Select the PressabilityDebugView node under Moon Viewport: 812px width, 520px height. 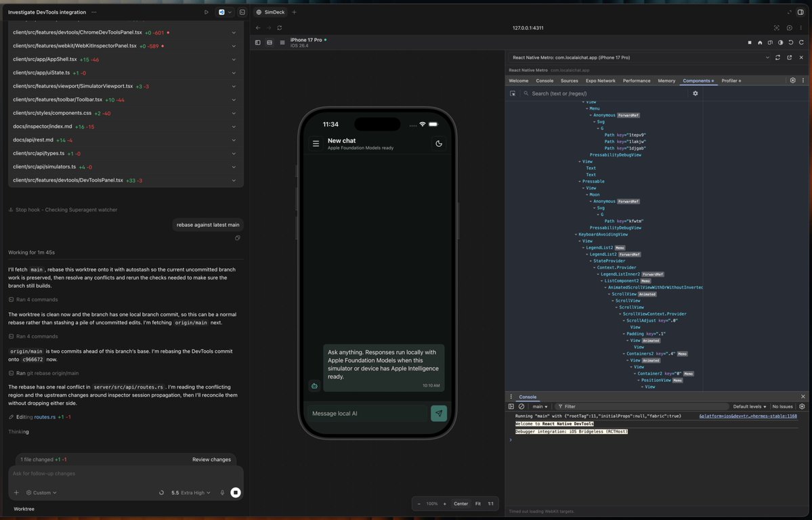click(x=615, y=228)
